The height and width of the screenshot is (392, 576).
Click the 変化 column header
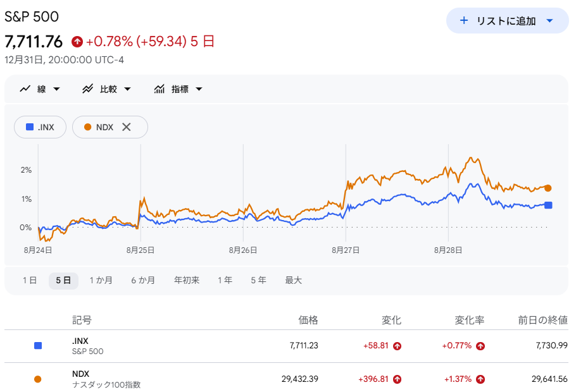point(391,320)
